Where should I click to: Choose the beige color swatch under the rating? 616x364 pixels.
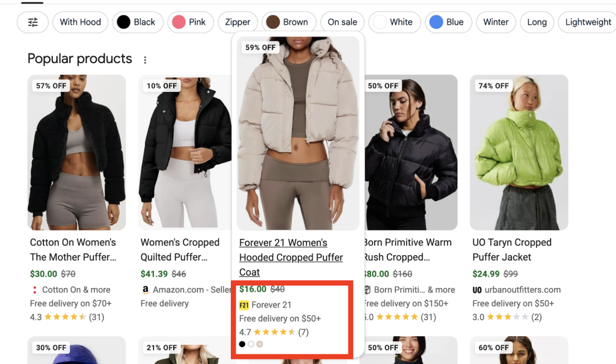(259, 344)
